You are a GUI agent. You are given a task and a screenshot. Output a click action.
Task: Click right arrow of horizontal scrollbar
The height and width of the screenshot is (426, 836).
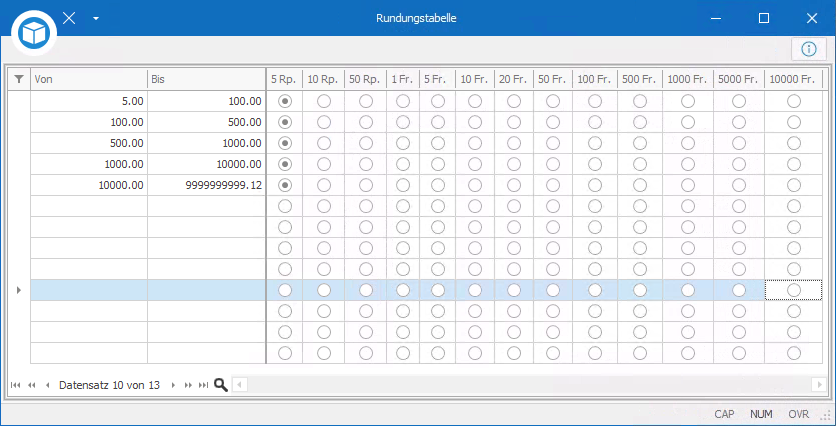818,384
